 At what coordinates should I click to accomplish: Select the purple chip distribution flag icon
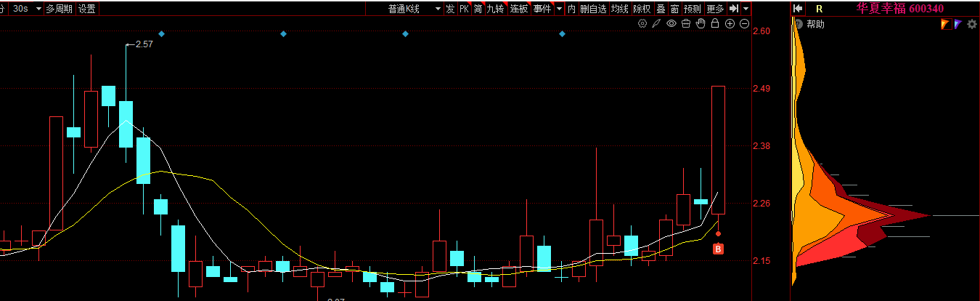tap(958, 24)
